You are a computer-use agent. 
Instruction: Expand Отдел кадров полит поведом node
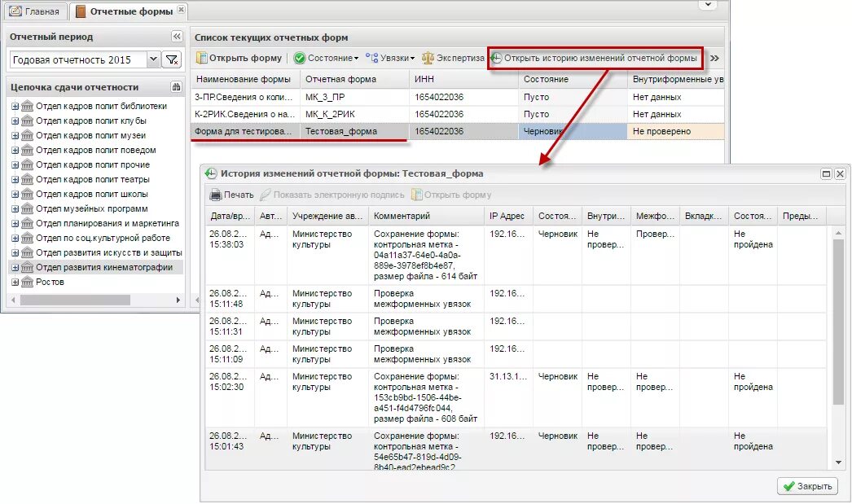pyautogui.click(x=15, y=150)
